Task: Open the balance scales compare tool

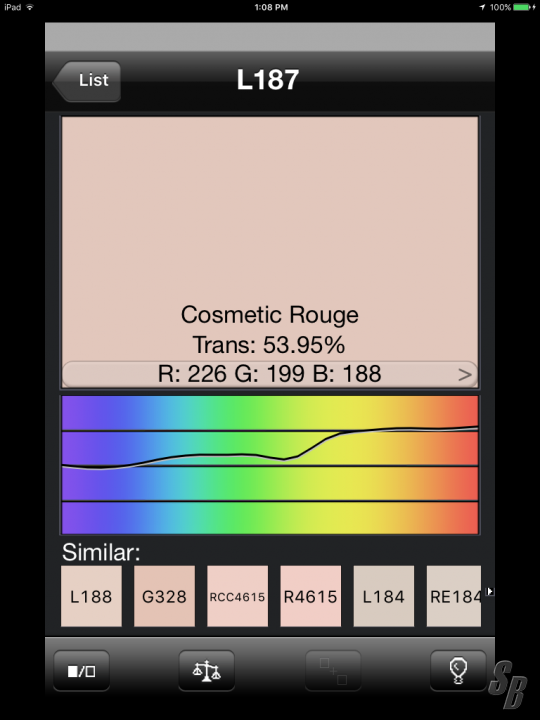Action: pos(207,671)
